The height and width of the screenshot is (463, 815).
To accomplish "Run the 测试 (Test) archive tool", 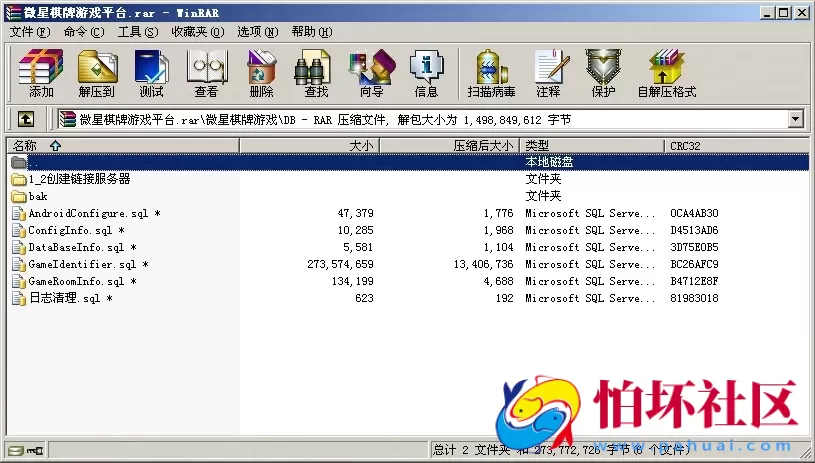I will (x=151, y=73).
